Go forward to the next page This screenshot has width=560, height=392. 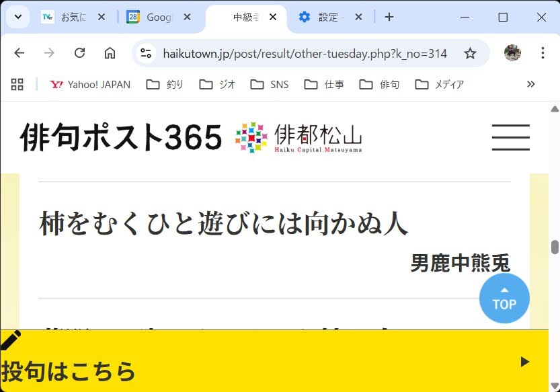(49, 53)
